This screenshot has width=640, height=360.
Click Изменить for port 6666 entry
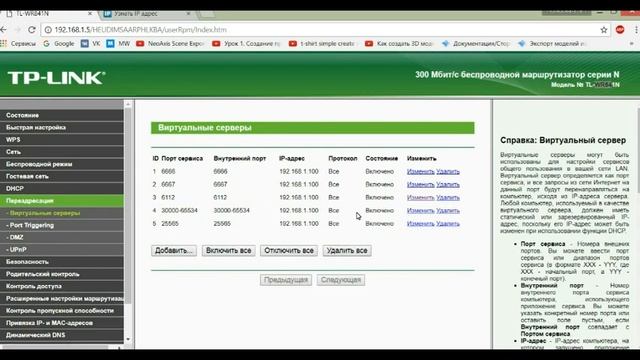pyautogui.click(x=420, y=171)
